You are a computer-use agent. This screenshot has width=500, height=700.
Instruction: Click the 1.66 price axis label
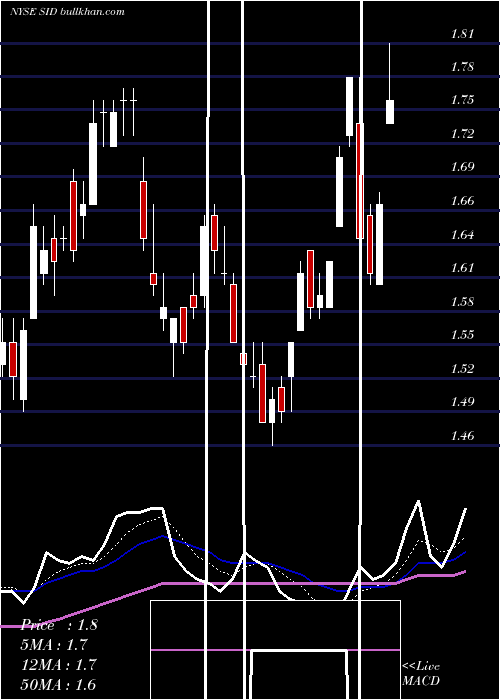click(x=462, y=200)
